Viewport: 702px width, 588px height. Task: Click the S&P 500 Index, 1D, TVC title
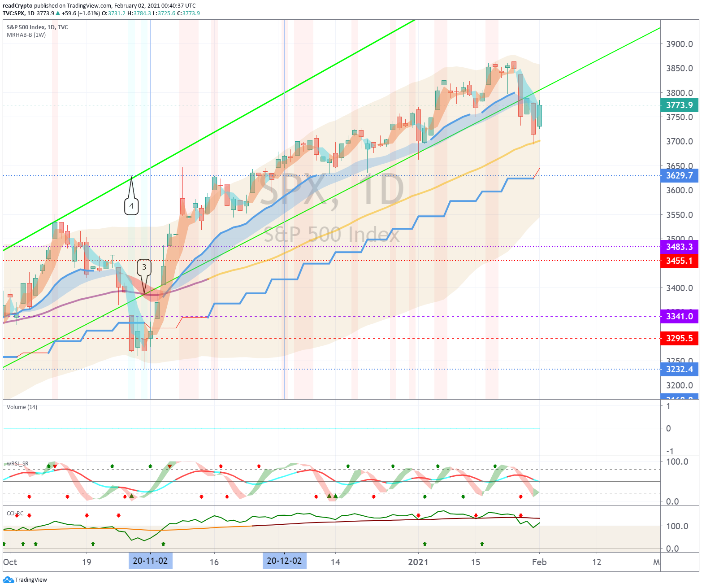pos(37,27)
